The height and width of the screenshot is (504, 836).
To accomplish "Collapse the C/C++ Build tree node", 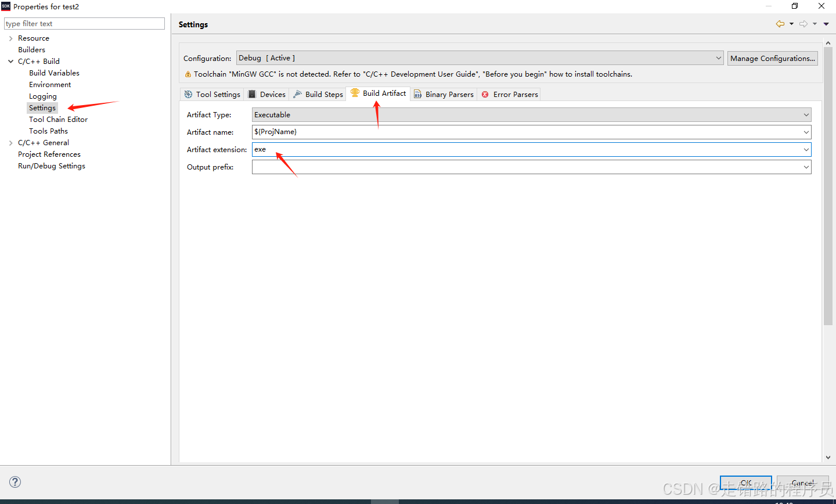I will [x=10, y=62].
